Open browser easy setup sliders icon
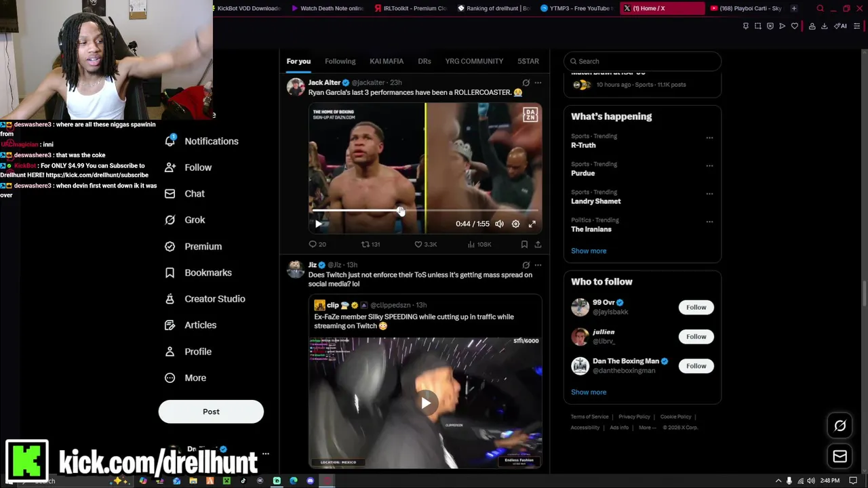Viewport: 868px width, 488px height. pos(857,26)
